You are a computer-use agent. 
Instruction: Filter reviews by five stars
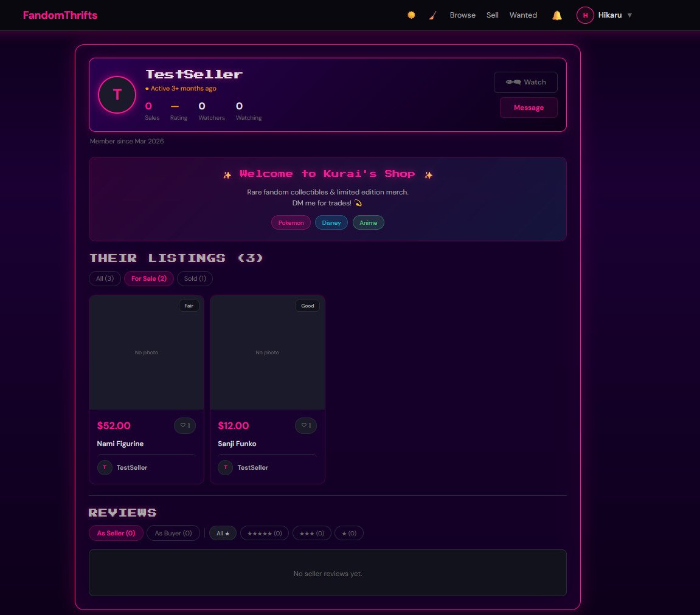pos(265,534)
